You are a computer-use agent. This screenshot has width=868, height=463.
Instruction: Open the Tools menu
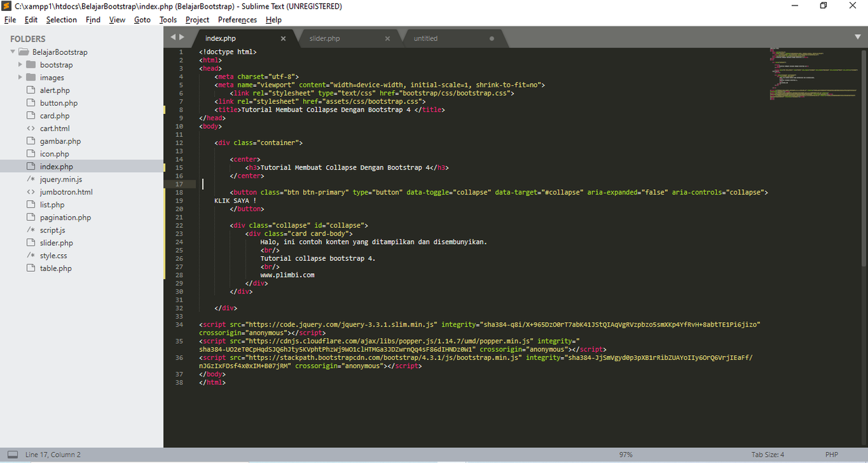click(x=168, y=20)
